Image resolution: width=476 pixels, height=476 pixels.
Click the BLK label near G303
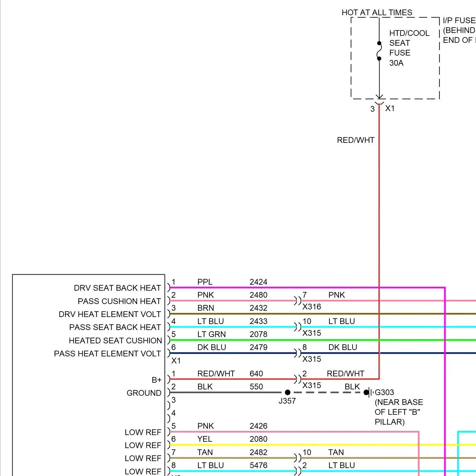click(x=352, y=387)
